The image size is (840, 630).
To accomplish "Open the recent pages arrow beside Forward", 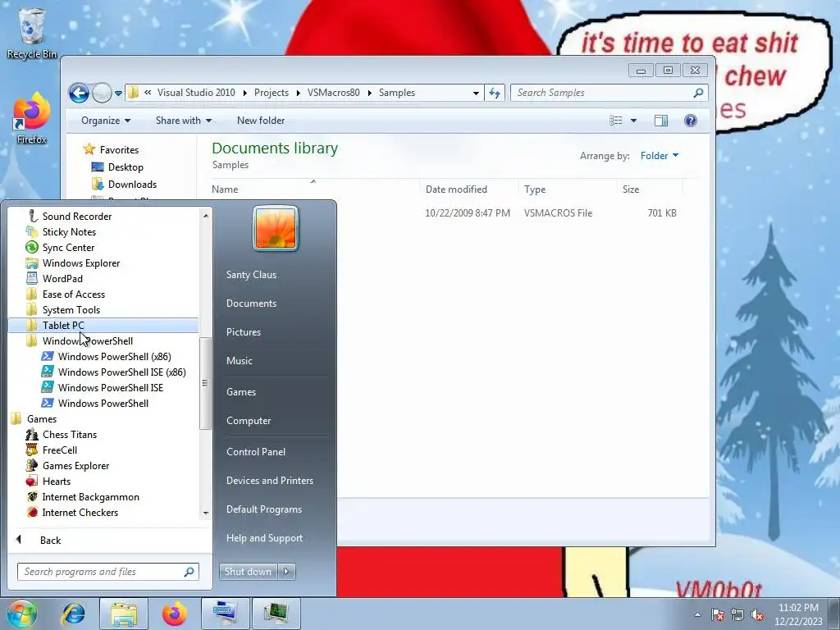I will (x=118, y=94).
